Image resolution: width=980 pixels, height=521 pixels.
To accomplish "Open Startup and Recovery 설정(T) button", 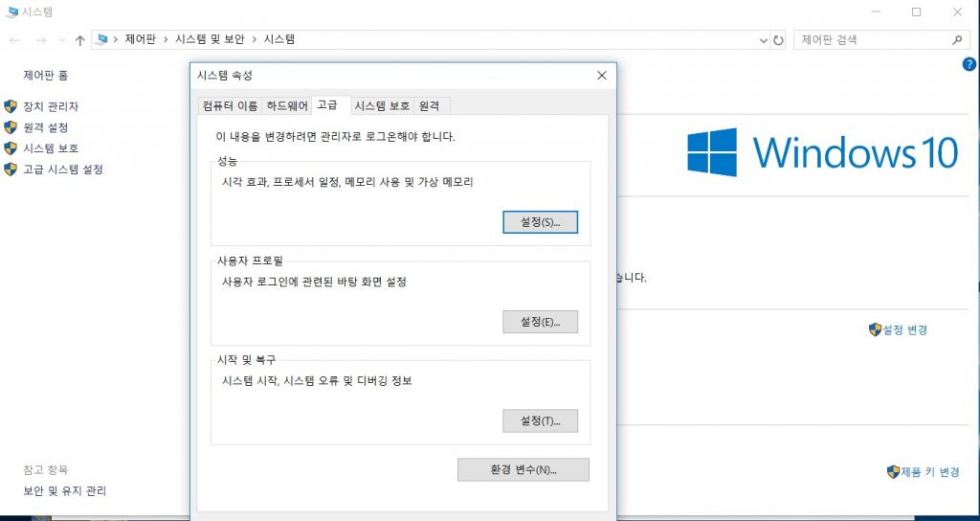I will pyautogui.click(x=540, y=421).
